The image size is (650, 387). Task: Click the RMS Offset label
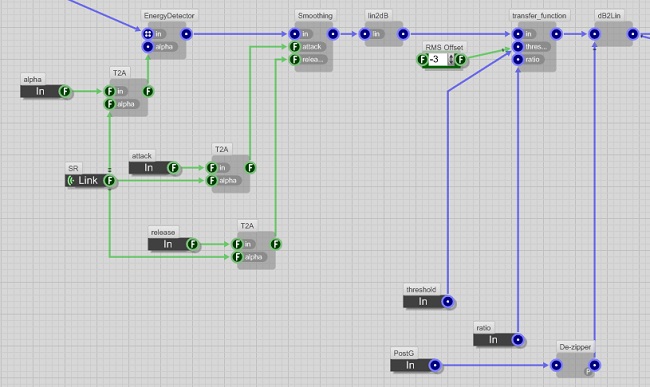pyautogui.click(x=444, y=47)
